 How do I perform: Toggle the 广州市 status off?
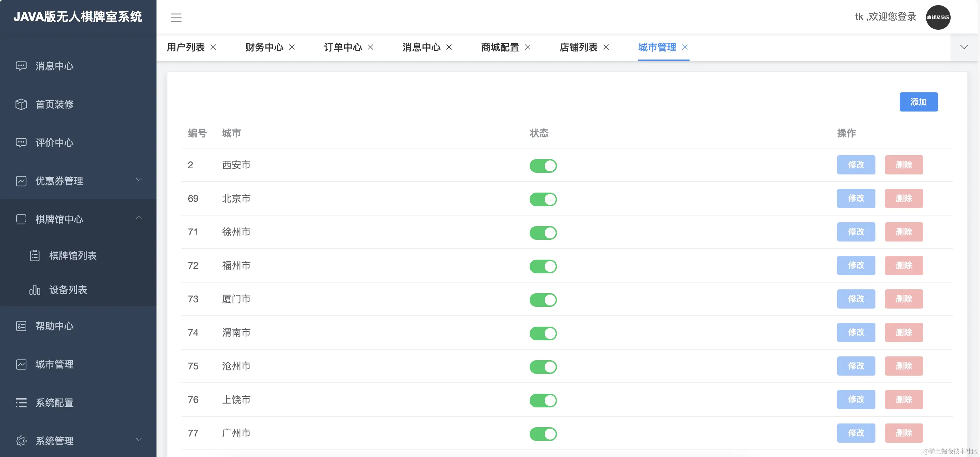(x=543, y=434)
